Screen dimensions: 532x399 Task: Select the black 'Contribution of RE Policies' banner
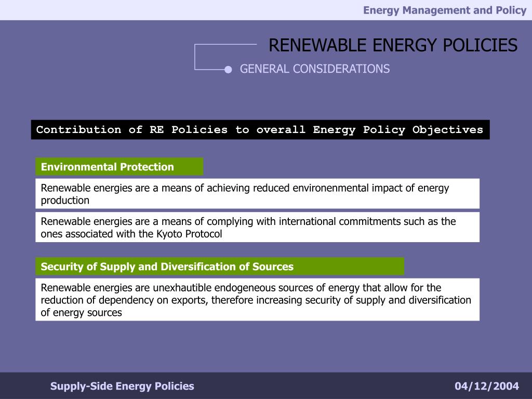pyautogui.click(x=260, y=129)
